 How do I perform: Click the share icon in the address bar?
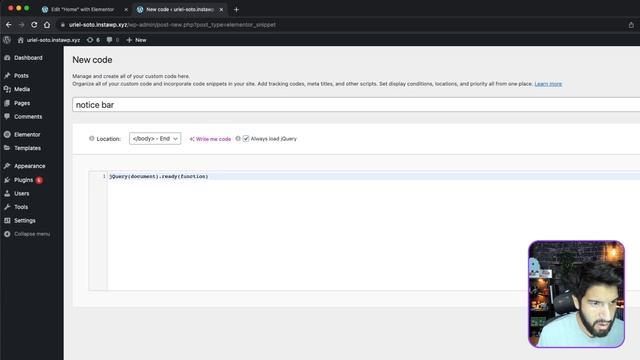pyautogui.click(x=631, y=25)
